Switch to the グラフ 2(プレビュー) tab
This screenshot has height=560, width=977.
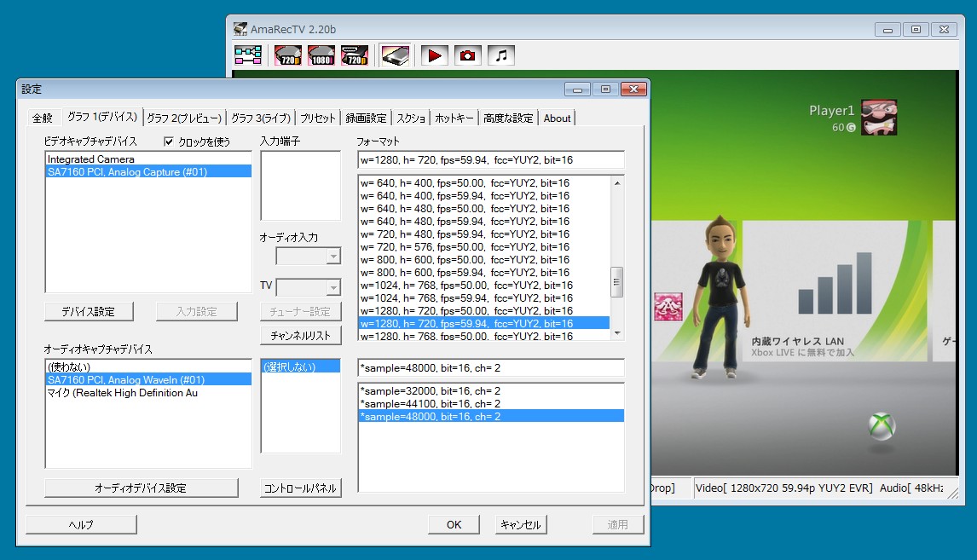point(184,118)
